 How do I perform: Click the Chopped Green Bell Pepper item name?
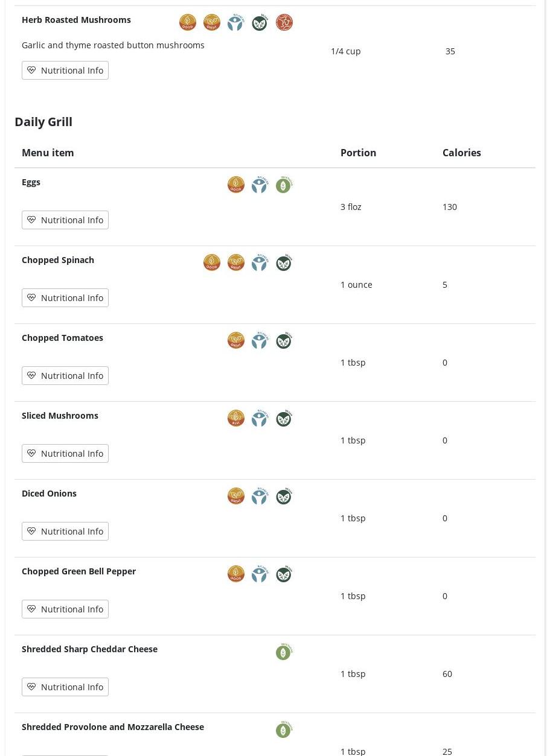(x=78, y=571)
